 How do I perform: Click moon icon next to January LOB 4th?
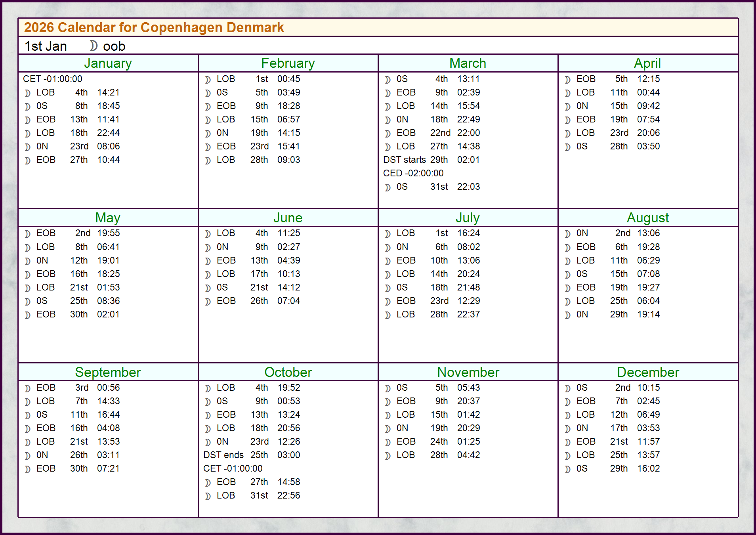tap(27, 93)
